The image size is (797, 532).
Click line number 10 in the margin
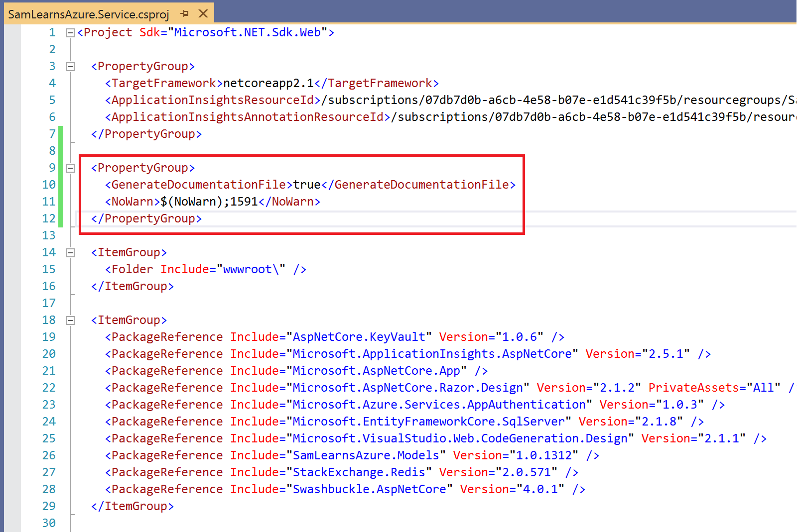[49, 185]
